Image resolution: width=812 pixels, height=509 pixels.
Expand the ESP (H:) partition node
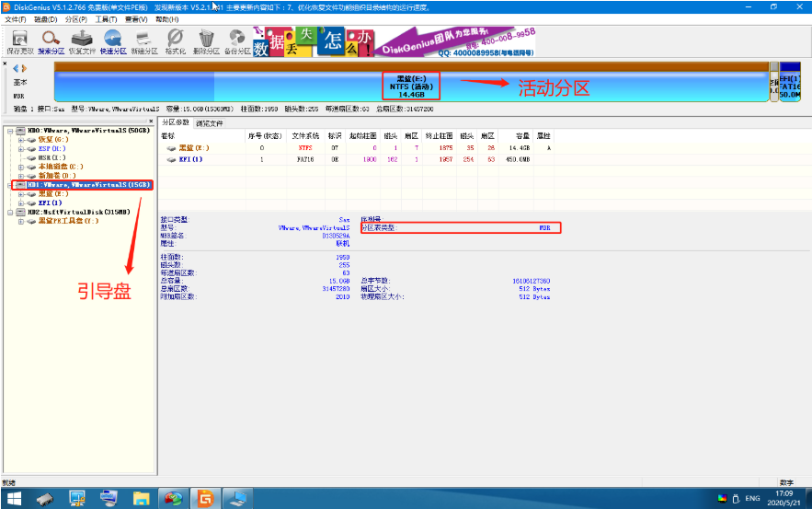pos(21,149)
